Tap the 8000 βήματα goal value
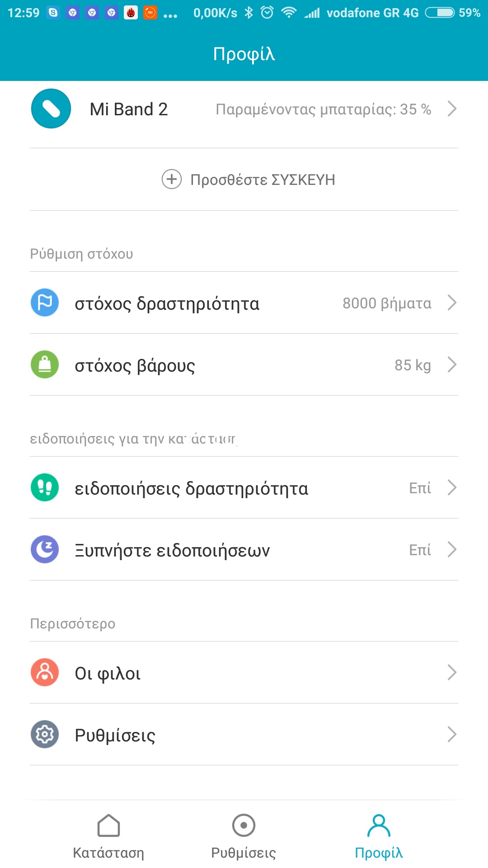The width and height of the screenshot is (488, 868). pyautogui.click(x=387, y=303)
